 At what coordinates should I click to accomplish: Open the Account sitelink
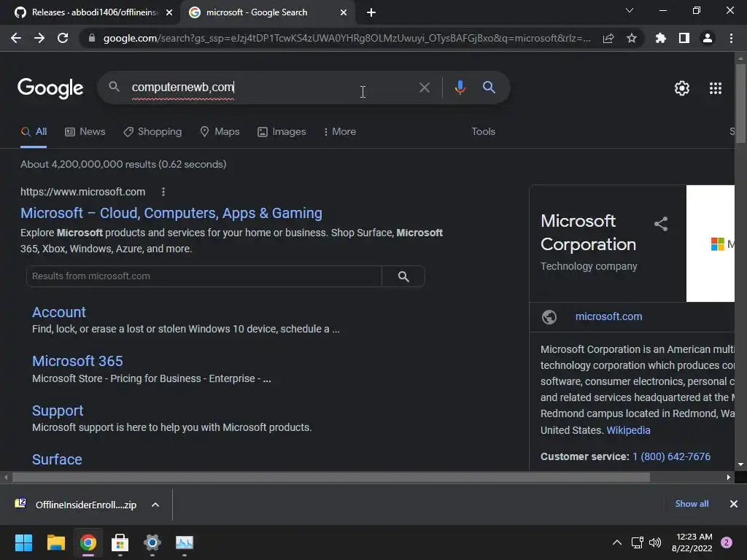pos(59,312)
